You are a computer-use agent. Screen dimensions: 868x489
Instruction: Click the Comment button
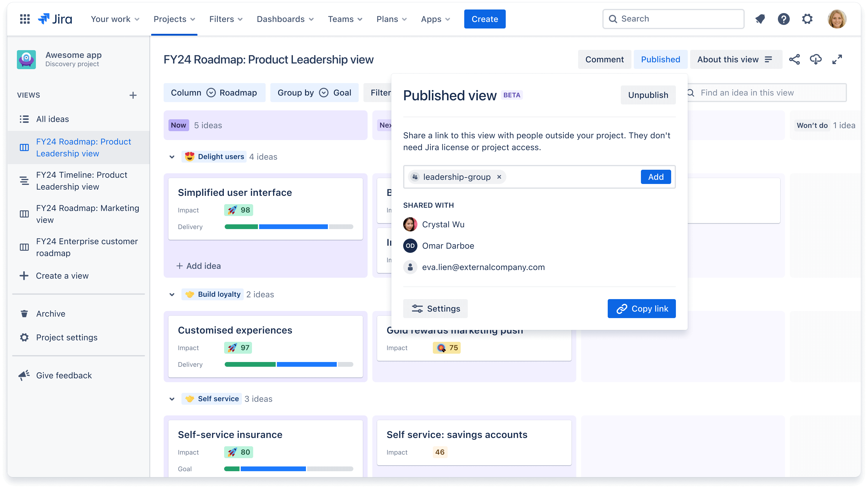pos(604,59)
